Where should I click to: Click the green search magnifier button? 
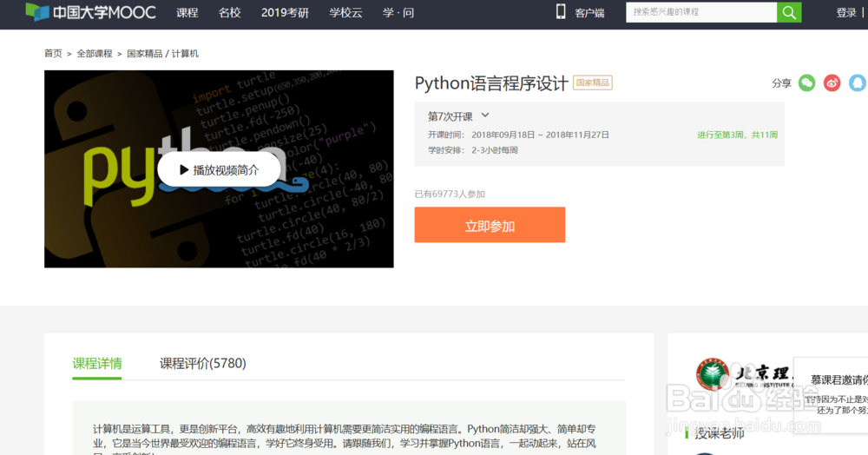click(x=789, y=12)
